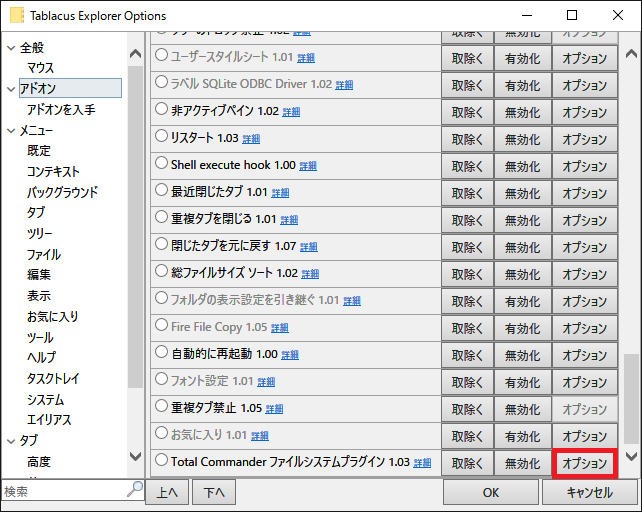Screen dimensions: 642x512
Task: Open the お気に入り menu settings
Action: 52,316
